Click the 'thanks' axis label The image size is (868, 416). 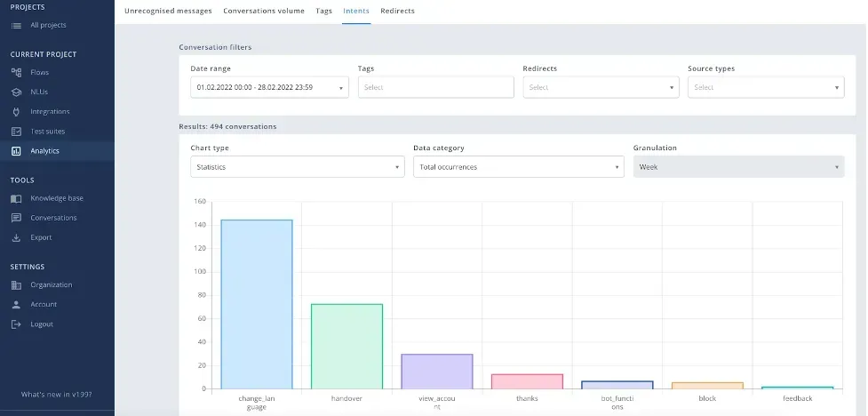click(x=527, y=399)
